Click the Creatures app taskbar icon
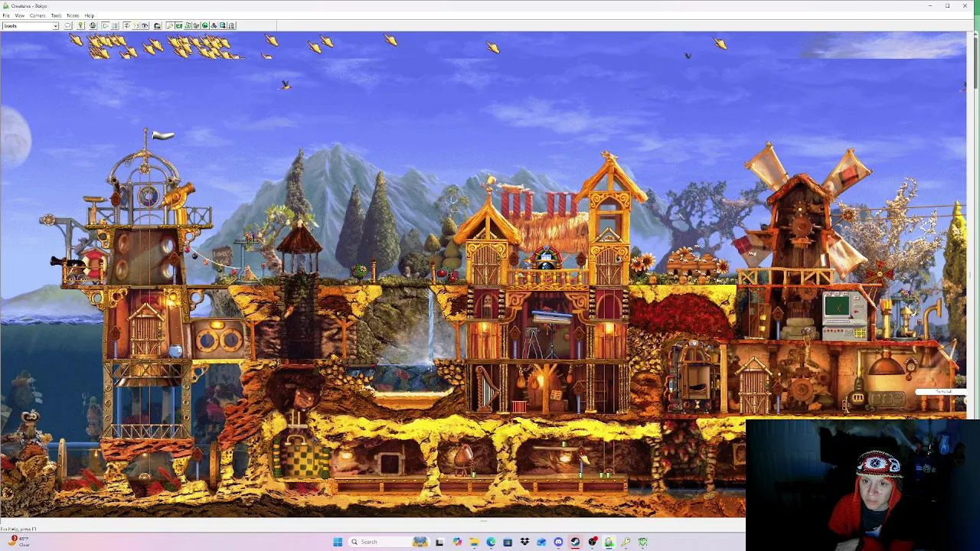This screenshot has height=551, width=980. click(609, 542)
